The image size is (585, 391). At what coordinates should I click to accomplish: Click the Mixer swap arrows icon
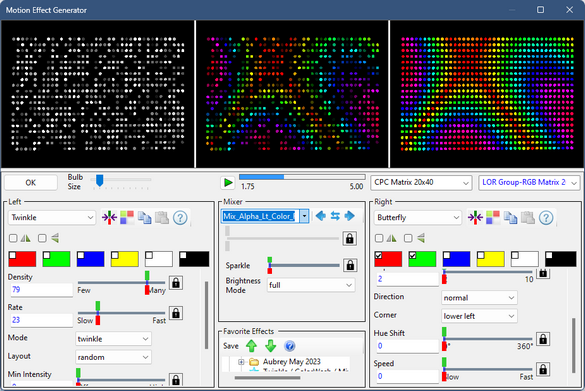click(x=335, y=216)
